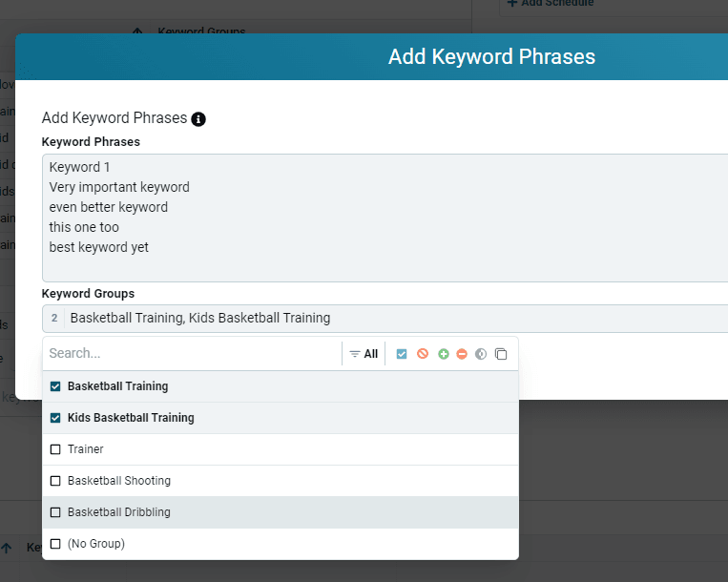728x582 pixels.
Task: Click the copy squares icon in dropdown toolbar
Action: point(501,354)
